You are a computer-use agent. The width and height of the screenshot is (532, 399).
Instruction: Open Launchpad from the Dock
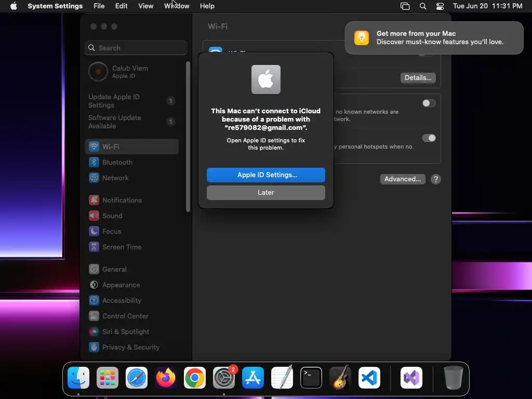108,378
